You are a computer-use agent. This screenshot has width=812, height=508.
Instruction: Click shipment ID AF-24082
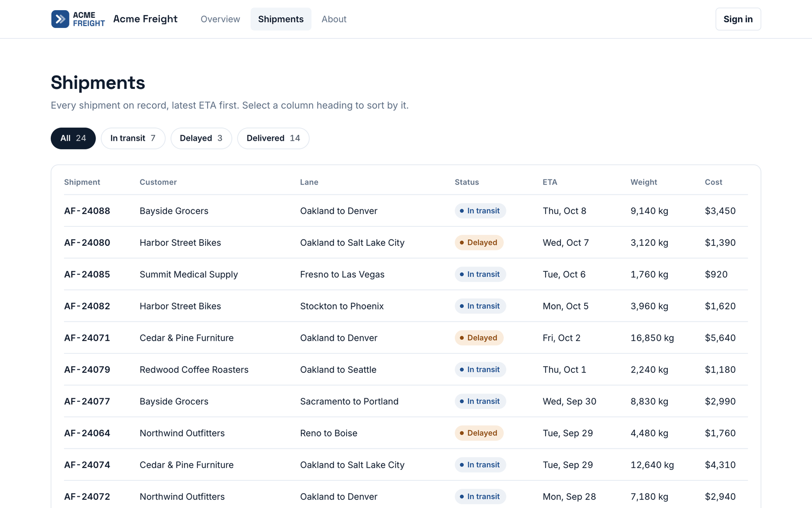tap(87, 306)
